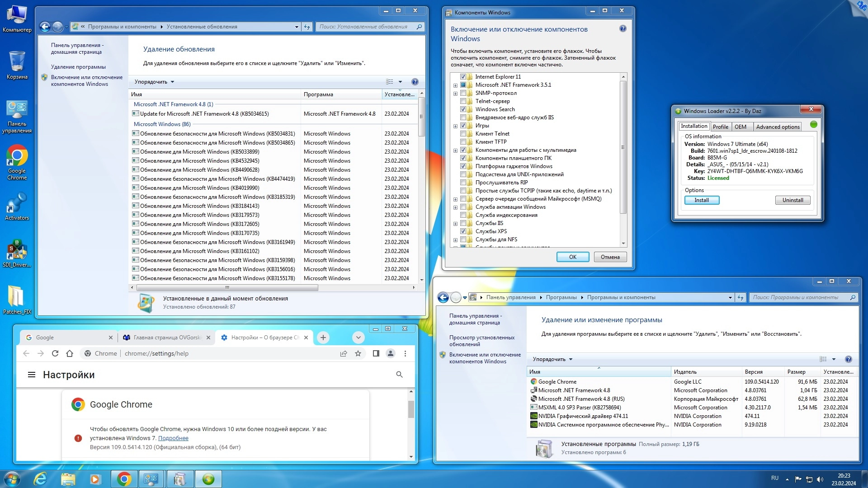Screen dimensions: 868x488
Task: Click search icon in Chrome settings
Action: click(399, 375)
